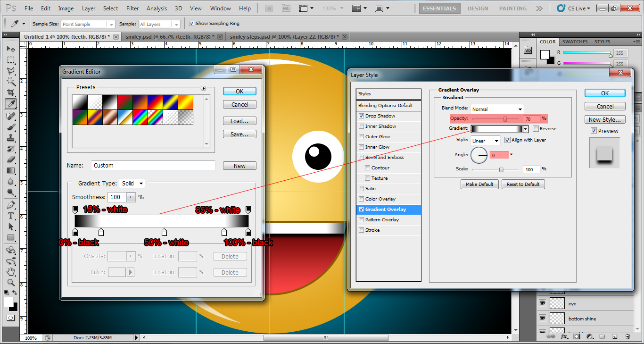Enable the Outer Glow style

pos(361,137)
